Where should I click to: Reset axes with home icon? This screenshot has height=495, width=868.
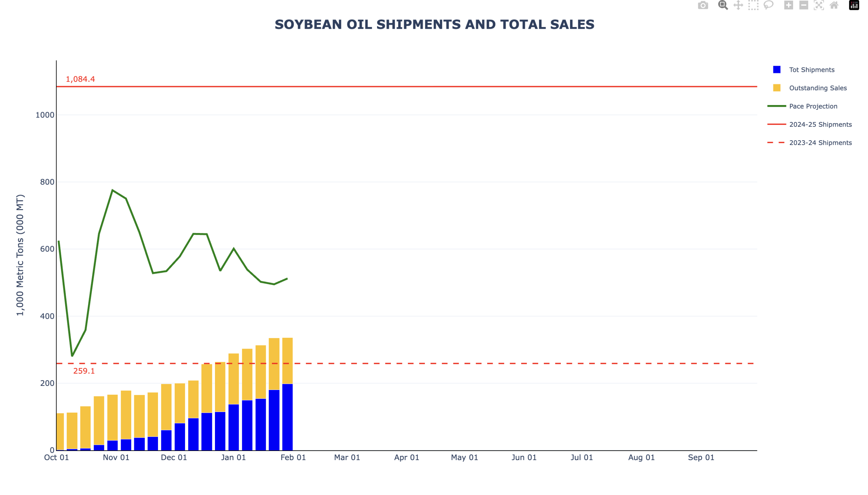[x=834, y=5]
